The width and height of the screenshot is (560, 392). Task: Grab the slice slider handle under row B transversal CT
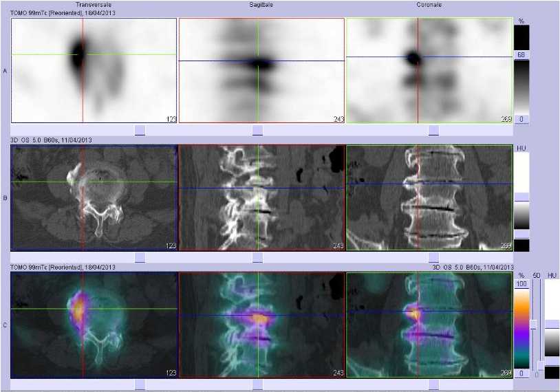point(140,258)
